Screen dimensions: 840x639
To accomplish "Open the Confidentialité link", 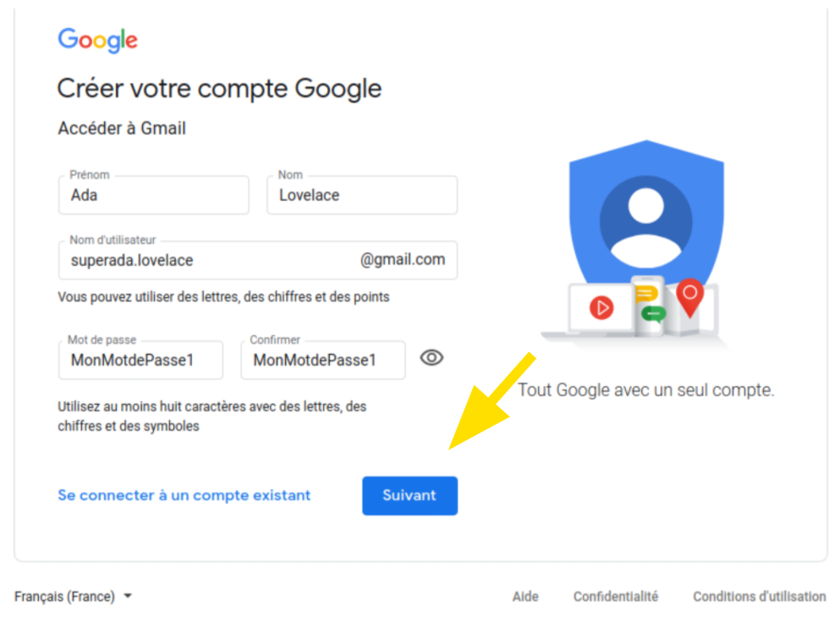I will (x=616, y=596).
